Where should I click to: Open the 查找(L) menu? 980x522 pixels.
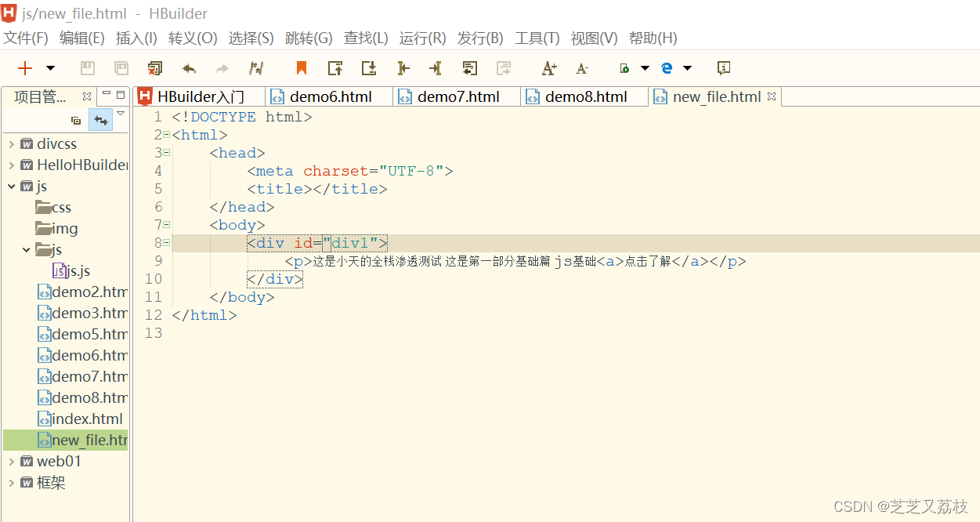(x=366, y=38)
